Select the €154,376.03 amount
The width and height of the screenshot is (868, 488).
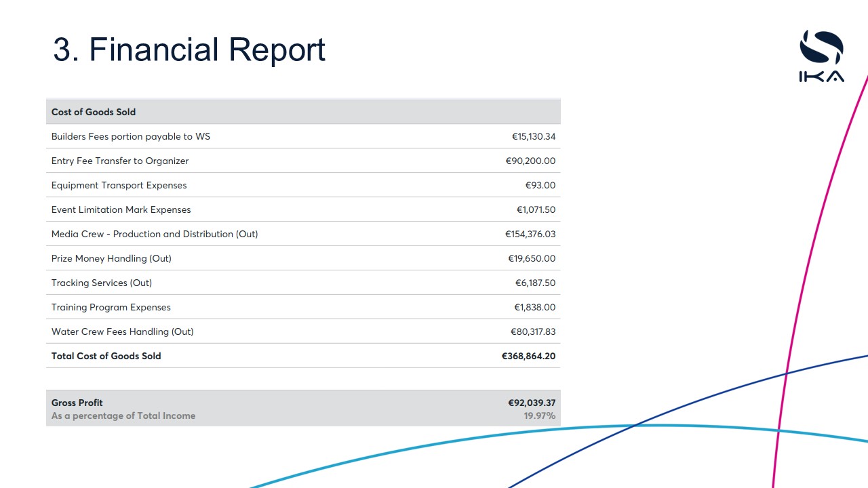[x=530, y=234]
